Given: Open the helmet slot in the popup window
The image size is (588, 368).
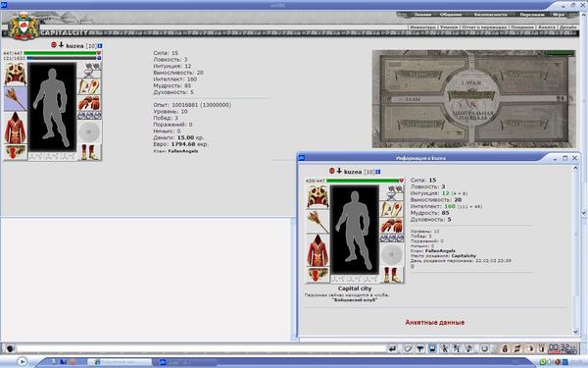Looking at the screenshot, I should pos(318,197).
